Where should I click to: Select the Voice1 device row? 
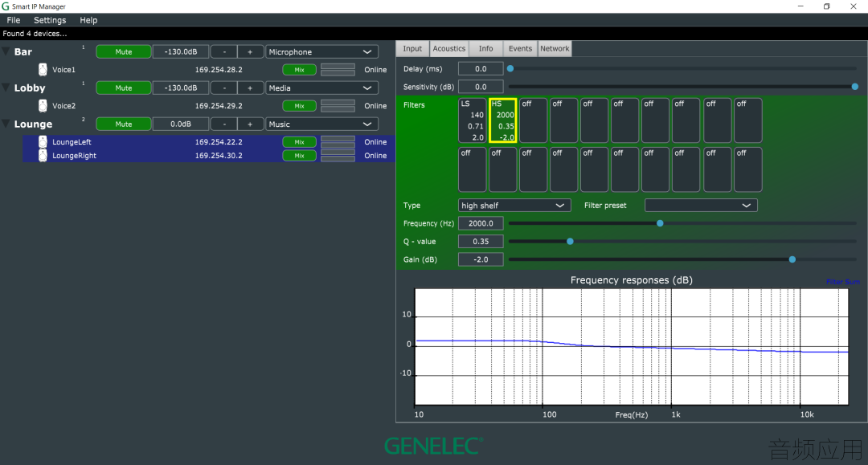209,70
